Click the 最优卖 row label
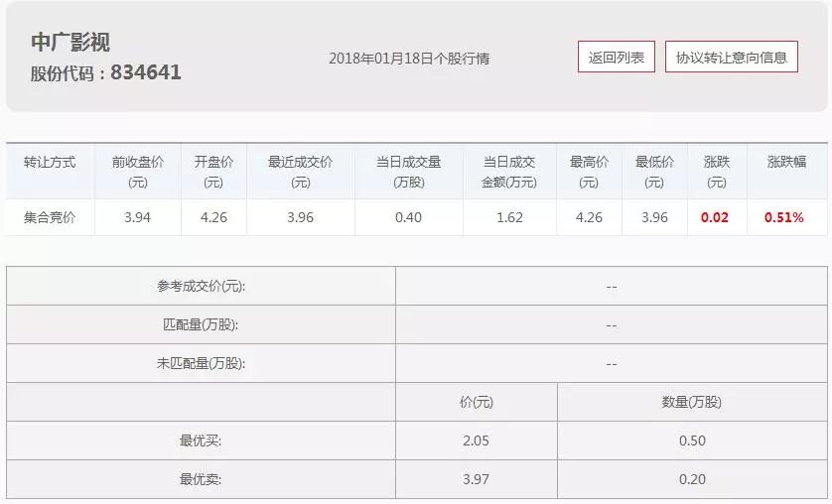 201,479
